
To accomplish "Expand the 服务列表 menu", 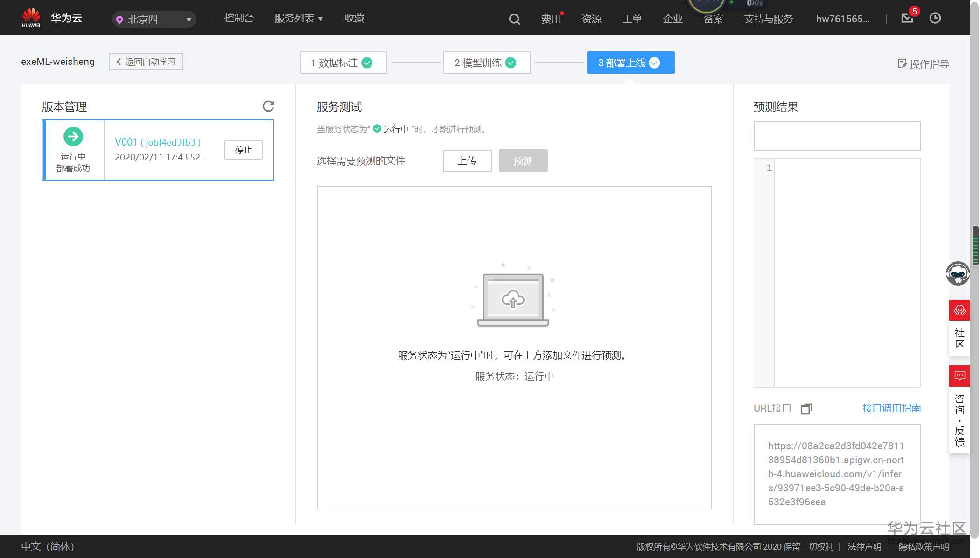I will pyautogui.click(x=298, y=18).
